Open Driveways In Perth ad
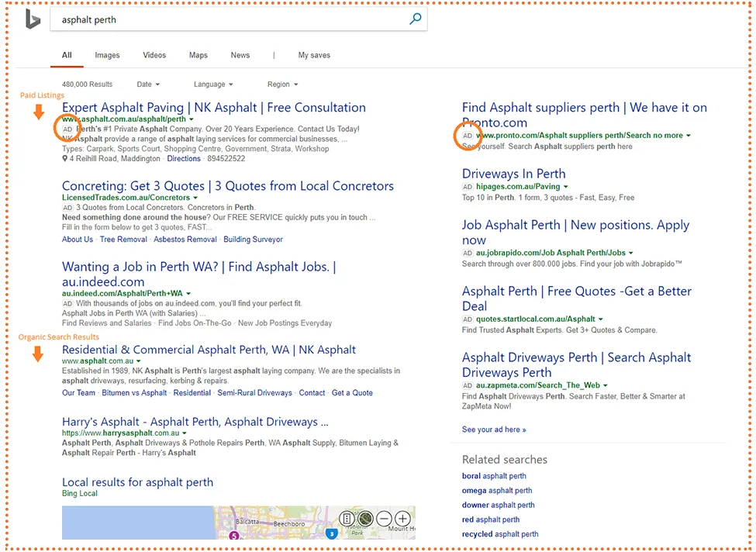The height and width of the screenshot is (552, 756). [x=513, y=174]
